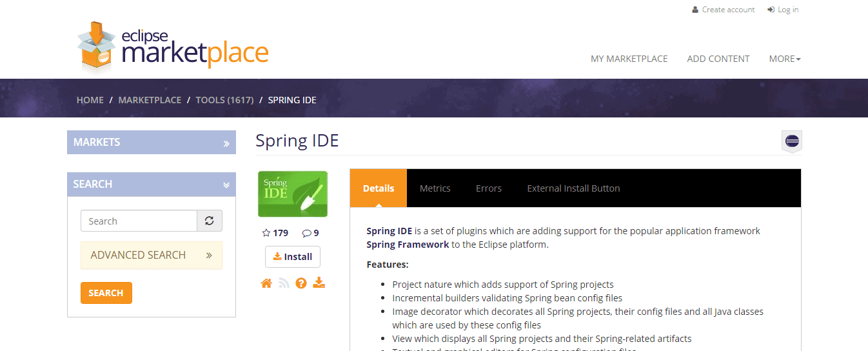Click the RSS feed icon
This screenshot has width=868, height=351.
point(284,283)
